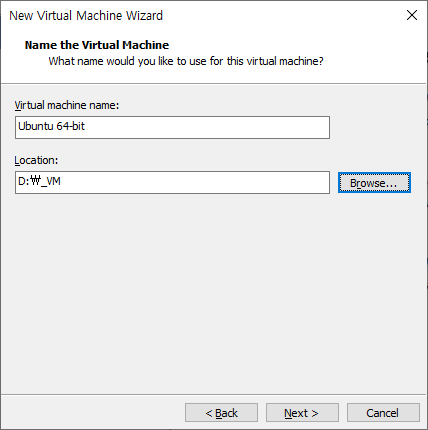Go to previous step with Back
This screenshot has height=430, width=428.
click(221, 413)
